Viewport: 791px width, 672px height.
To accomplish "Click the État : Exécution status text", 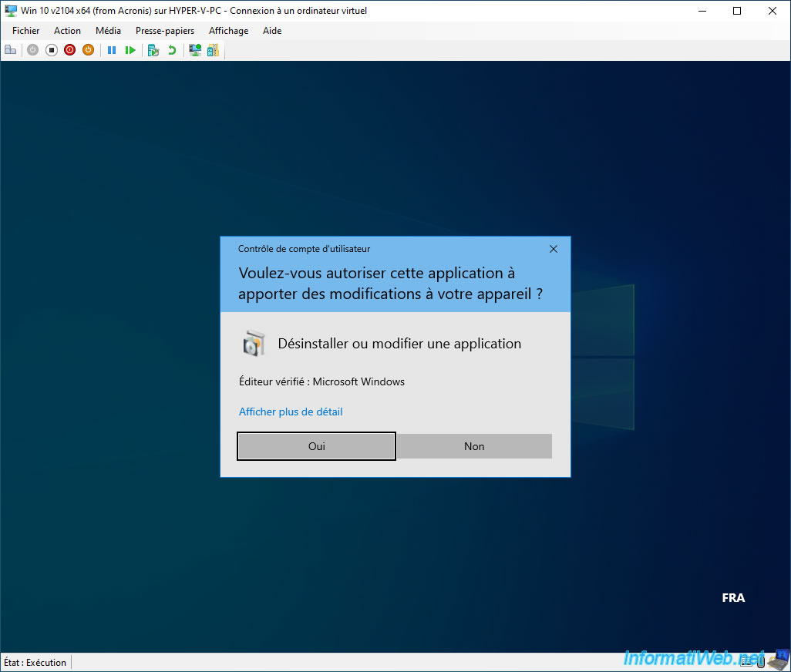I will (35, 663).
